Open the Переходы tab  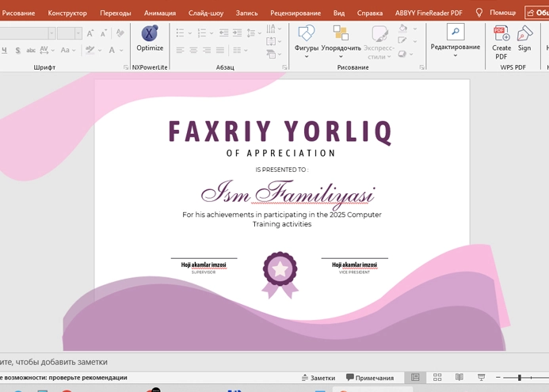116,13
